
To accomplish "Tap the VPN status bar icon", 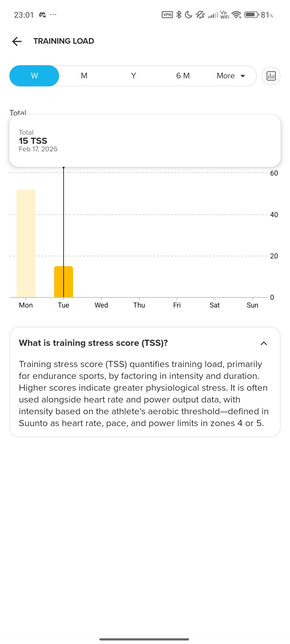I will tap(167, 15).
